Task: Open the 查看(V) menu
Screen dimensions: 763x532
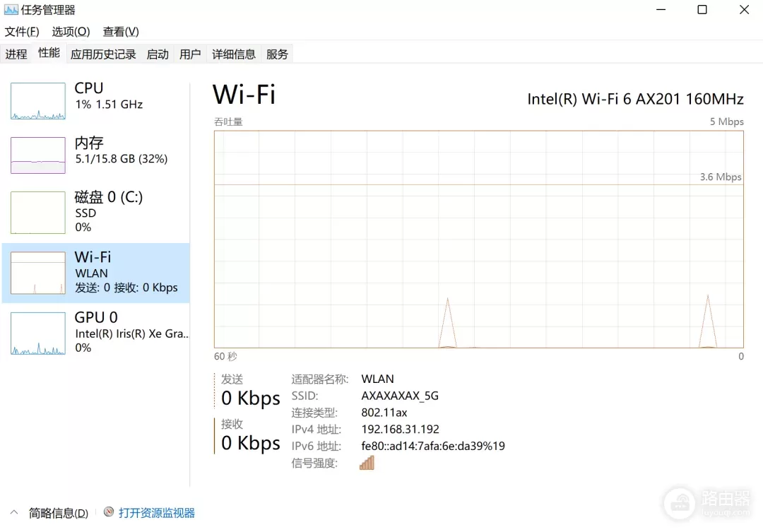Action: pyautogui.click(x=121, y=32)
